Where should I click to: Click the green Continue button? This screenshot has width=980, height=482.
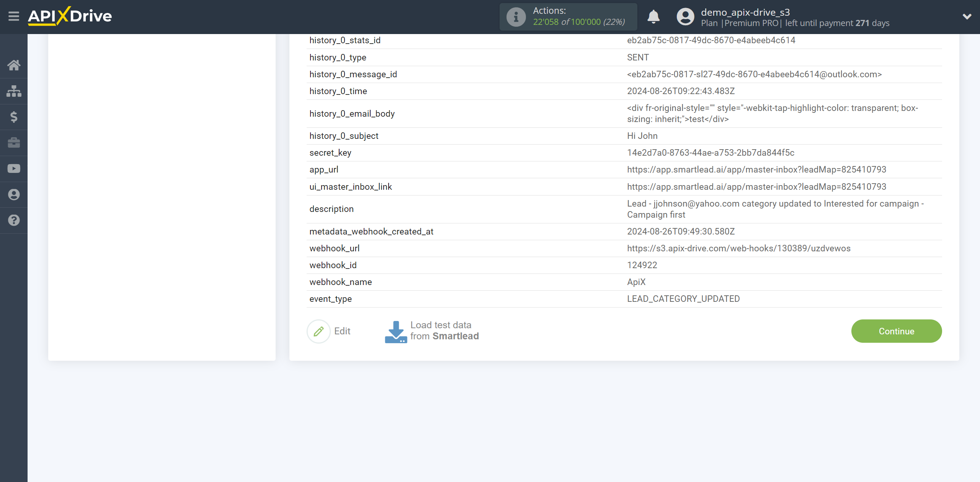coord(897,331)
